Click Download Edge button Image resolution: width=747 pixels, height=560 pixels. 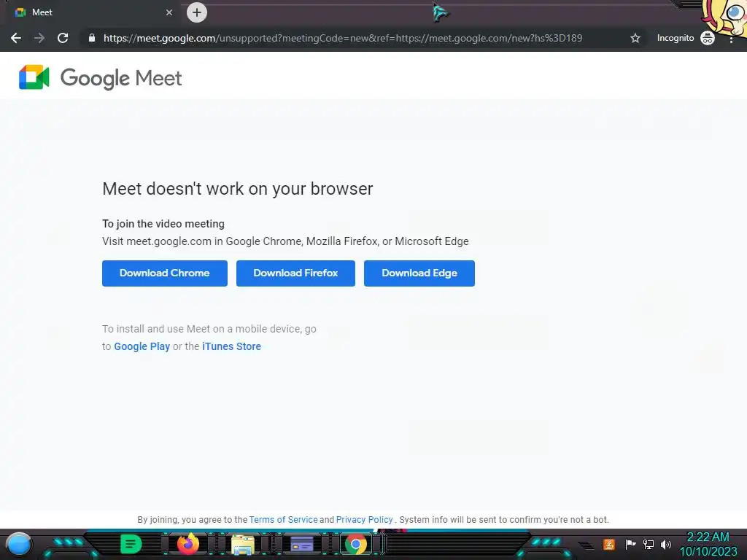tap(419, 273)
